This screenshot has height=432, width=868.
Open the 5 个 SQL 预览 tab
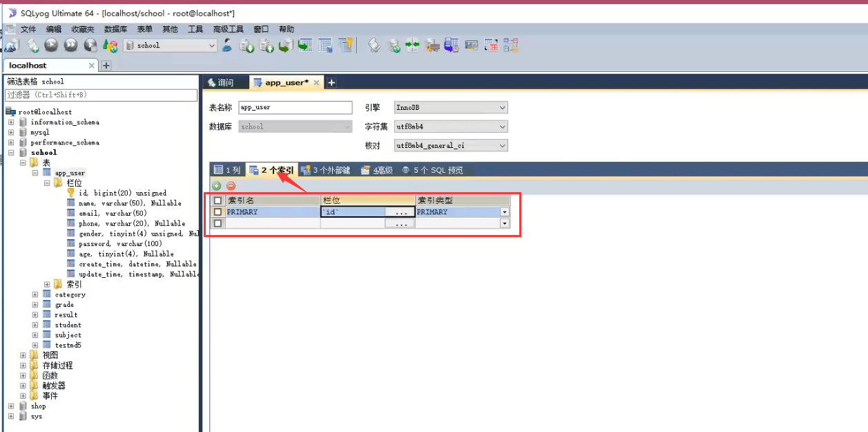(x=432, y=170)
